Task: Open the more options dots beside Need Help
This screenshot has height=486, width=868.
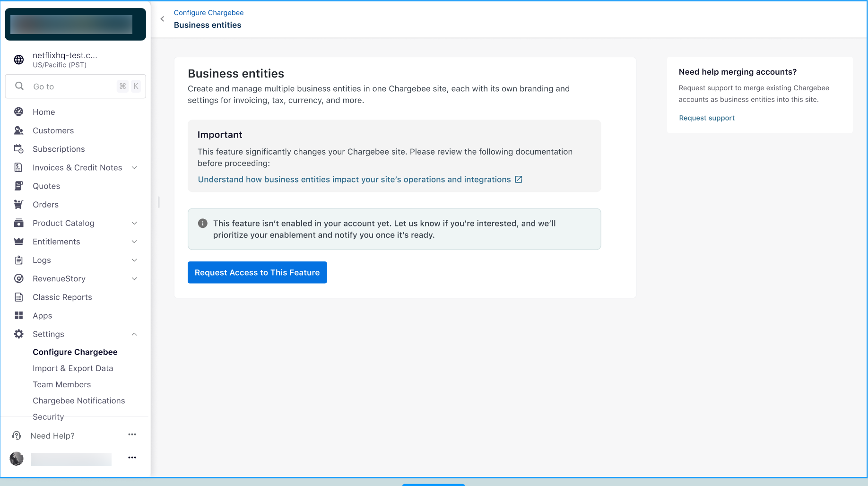Action: coord(132,434)
